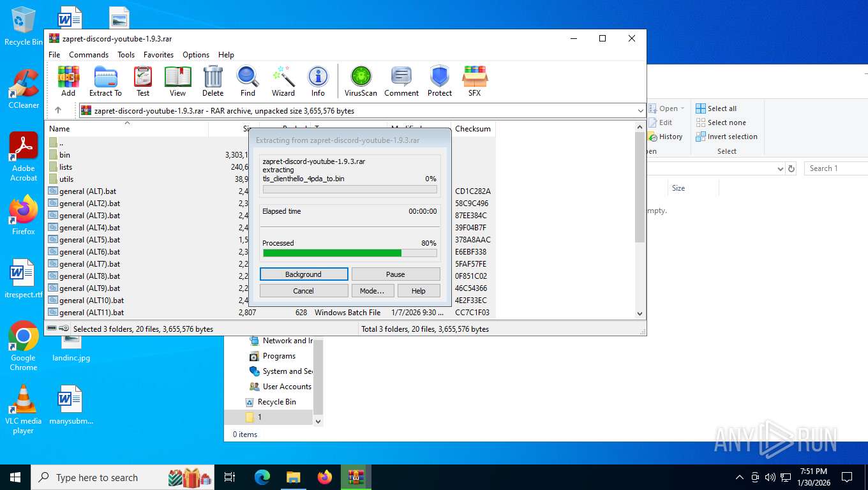Click Invert selection in Explorer
The image size is (868, 490).
726,137
